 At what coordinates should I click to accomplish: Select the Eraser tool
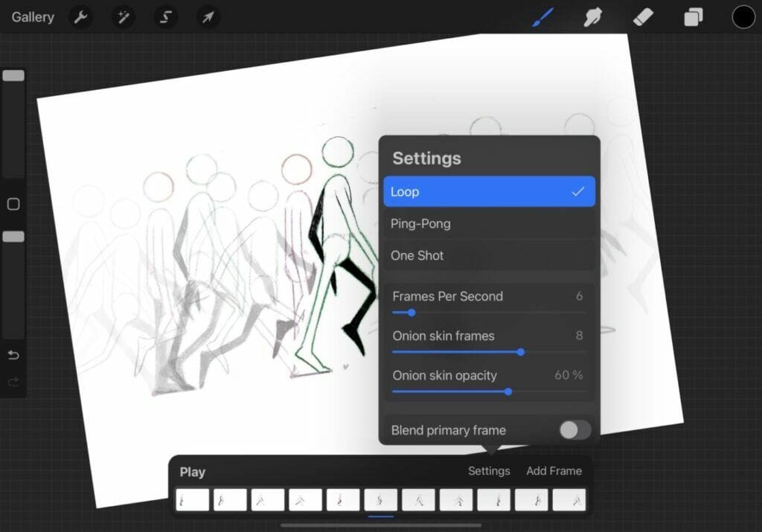643,18
